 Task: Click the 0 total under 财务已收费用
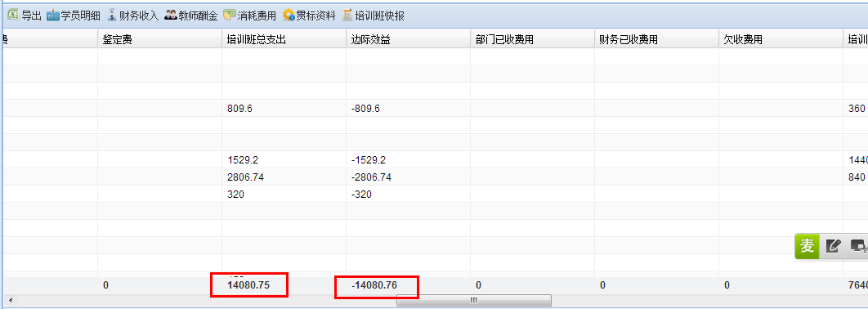[x=602, y=286]
